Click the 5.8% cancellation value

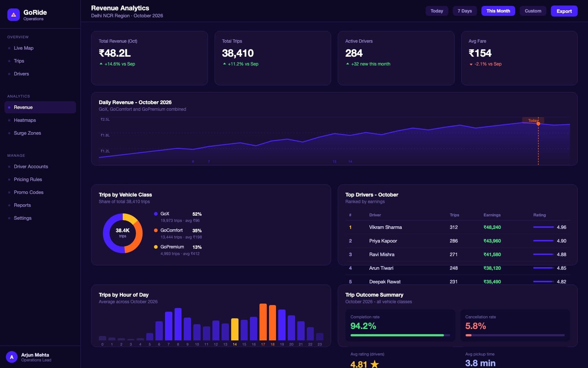[476, 326]
